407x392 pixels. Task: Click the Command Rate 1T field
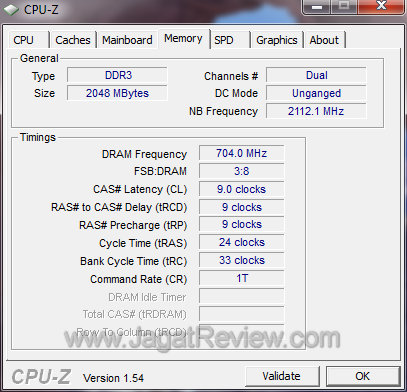[x=242, y=278]
